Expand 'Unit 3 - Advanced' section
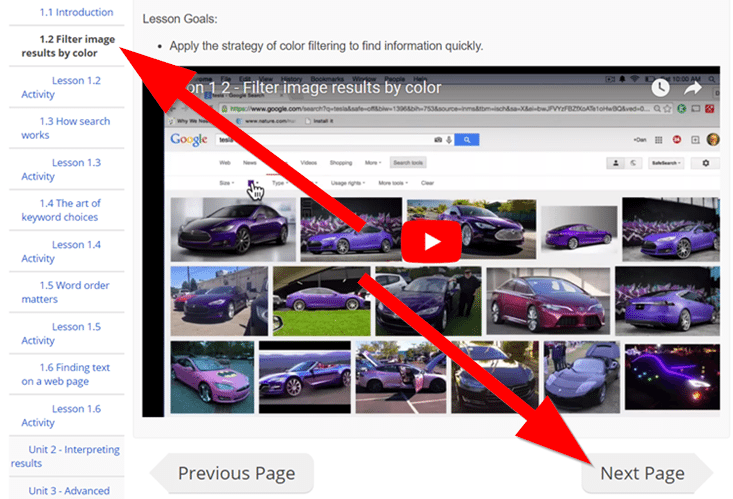 tap(69, 491)
